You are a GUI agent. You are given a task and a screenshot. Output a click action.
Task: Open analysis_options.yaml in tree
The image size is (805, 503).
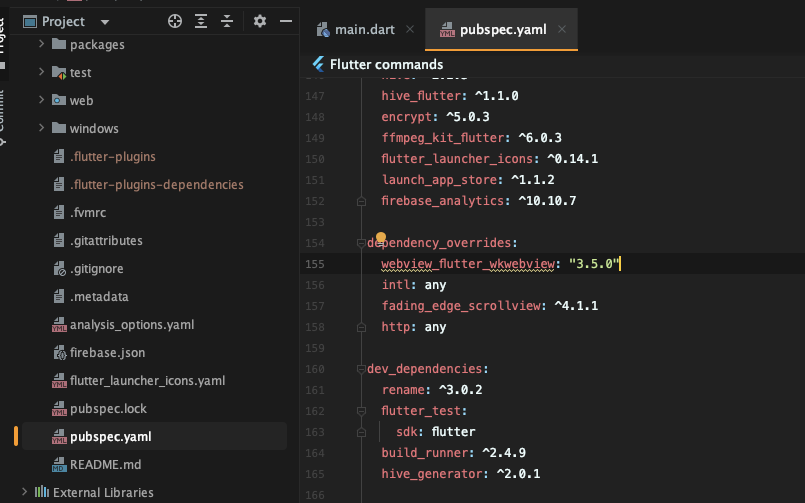coord(132,324)
